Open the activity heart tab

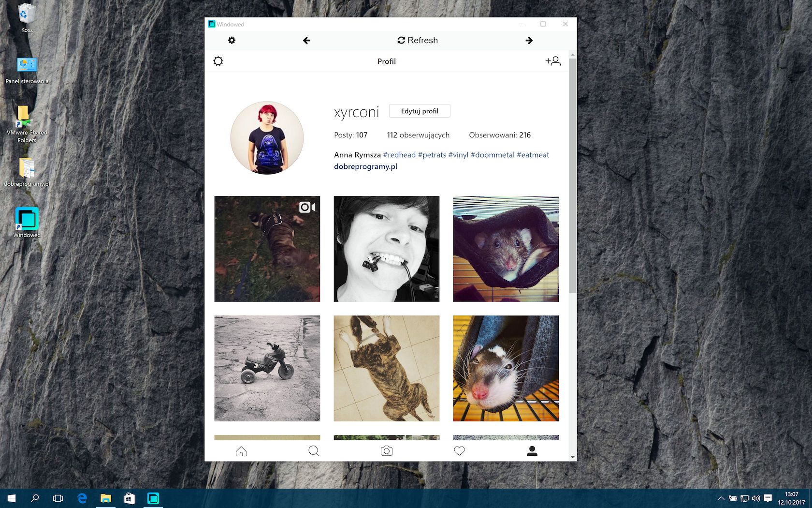[460, 451]
